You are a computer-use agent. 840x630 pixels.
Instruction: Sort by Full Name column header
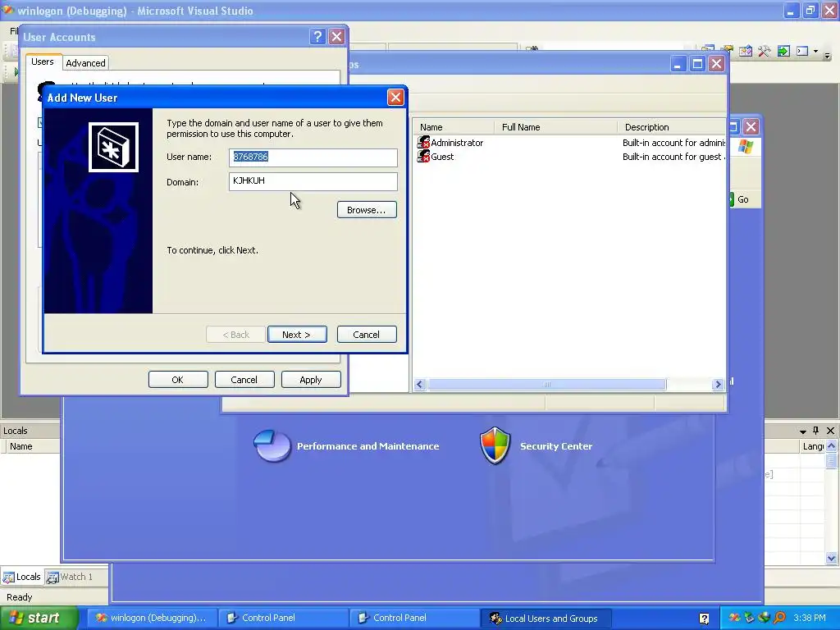pos(555,127)
